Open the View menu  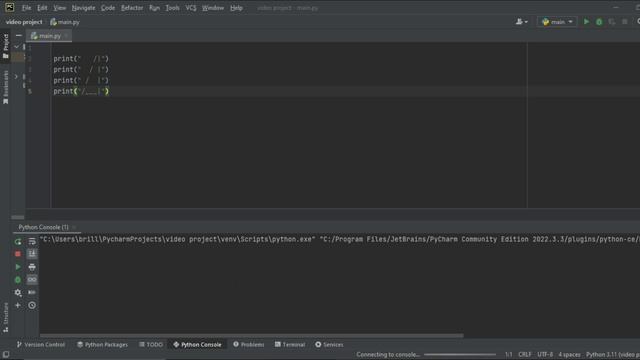coord(60,8)
